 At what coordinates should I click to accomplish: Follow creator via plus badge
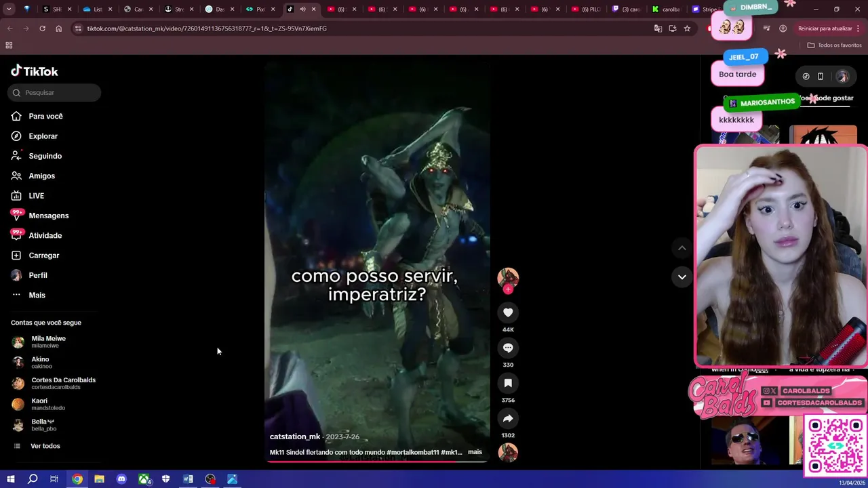point(508,289)
